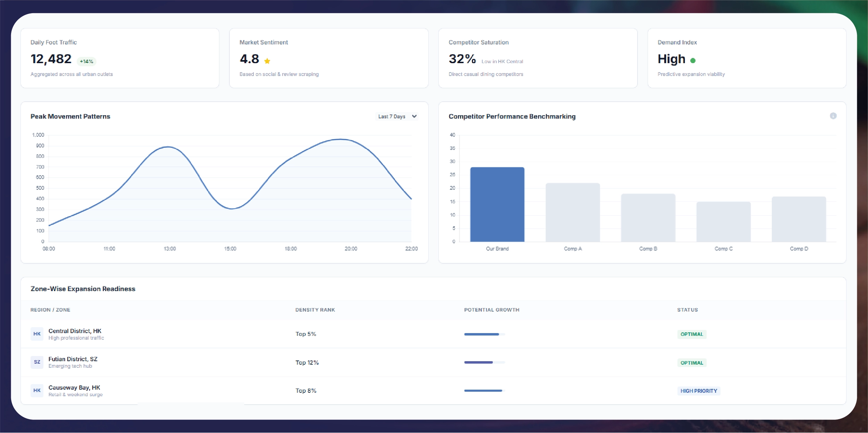
Task: Click the Region / Zone column header
Action: 50,310
